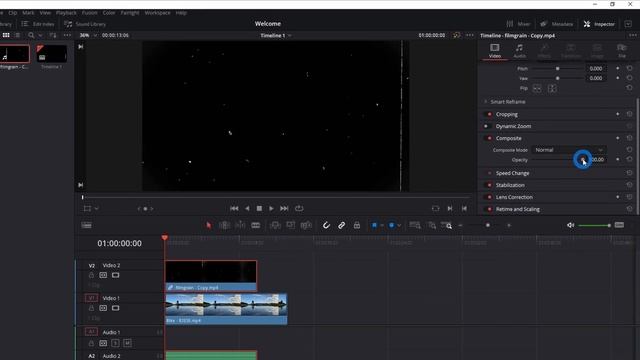Open the flag color dropdown arrow
640x360 pixels.
coord(382,225)
